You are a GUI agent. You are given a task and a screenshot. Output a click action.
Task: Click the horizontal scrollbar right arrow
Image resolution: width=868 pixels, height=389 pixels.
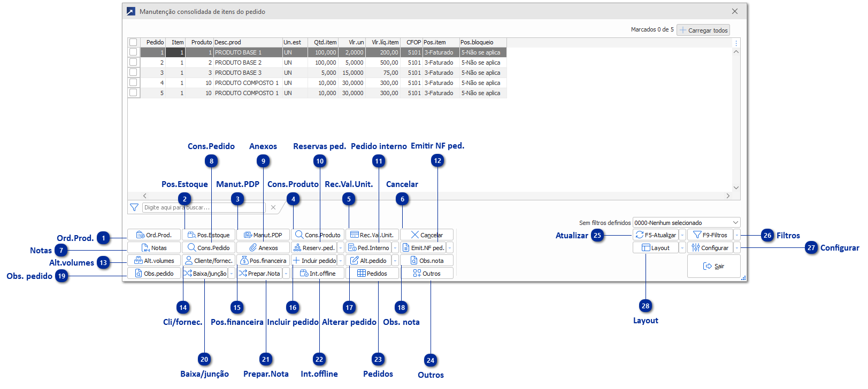728,196
